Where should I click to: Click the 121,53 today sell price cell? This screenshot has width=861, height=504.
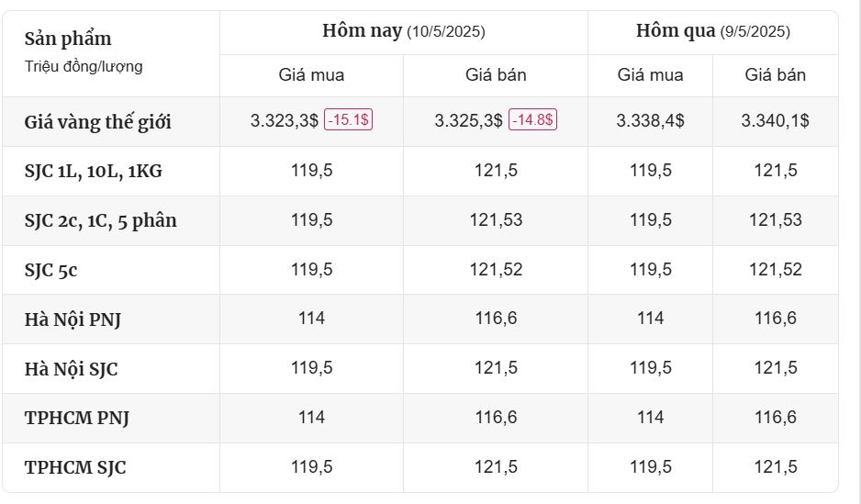pos(496,220)
